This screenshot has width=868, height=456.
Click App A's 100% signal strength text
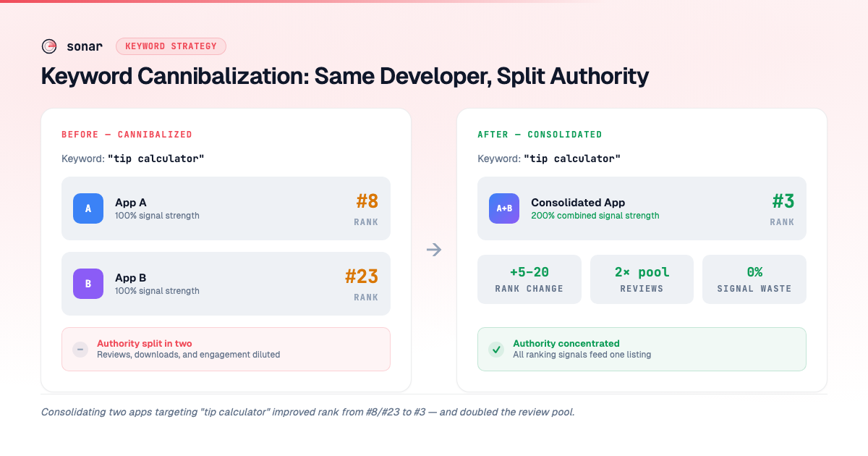point(157,216)
